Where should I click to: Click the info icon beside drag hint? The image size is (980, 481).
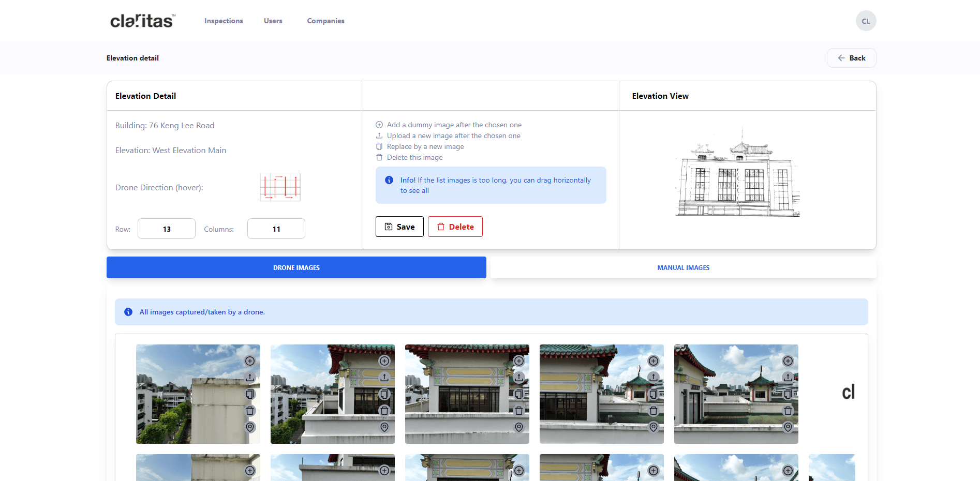pyautogui.click(x=389, y=180)
